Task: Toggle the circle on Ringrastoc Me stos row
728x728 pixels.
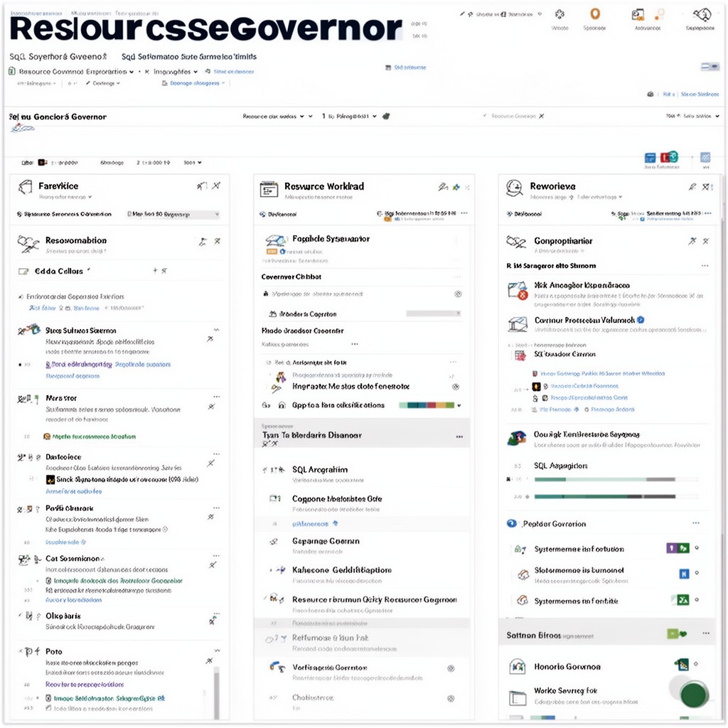Action: (x=456, y=387)
